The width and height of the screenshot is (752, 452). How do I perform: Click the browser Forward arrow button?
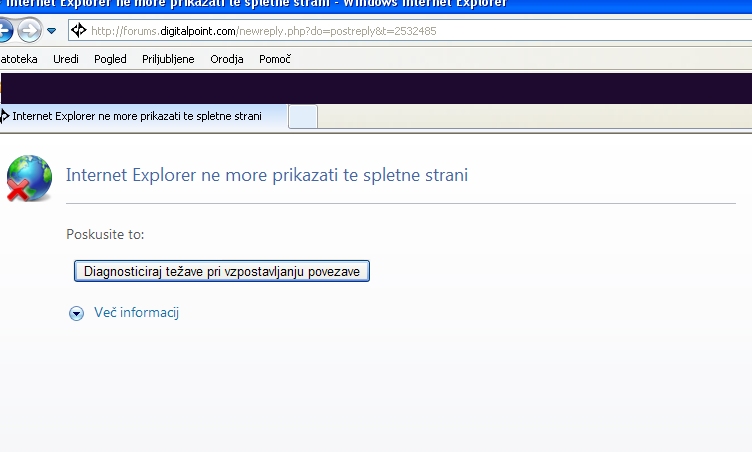[29, 31]
